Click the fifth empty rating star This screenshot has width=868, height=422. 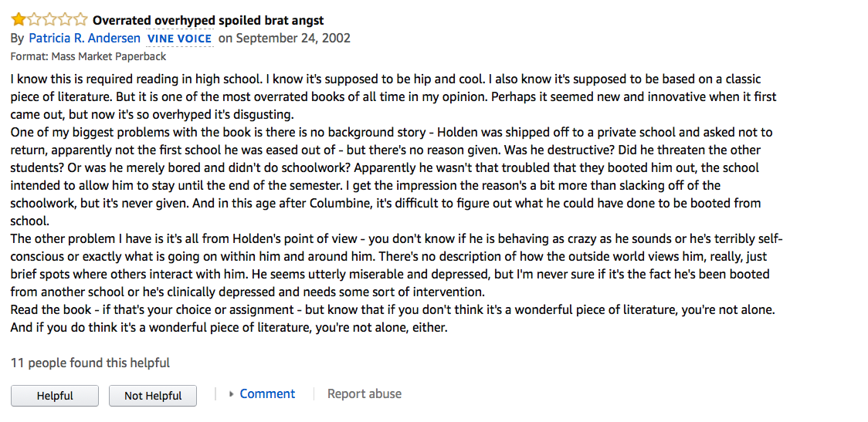click(80, 20)
